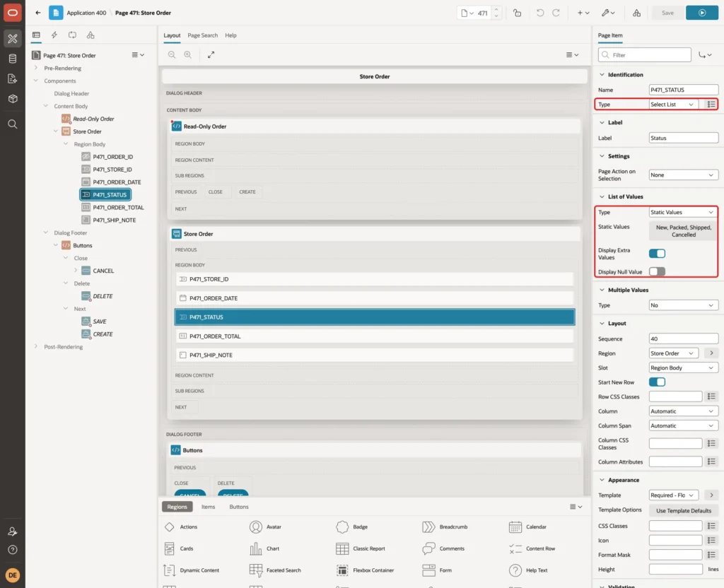This screenshot has width=724, height=588.
Task: Collapse the Identification section
Action: [602, 74]
